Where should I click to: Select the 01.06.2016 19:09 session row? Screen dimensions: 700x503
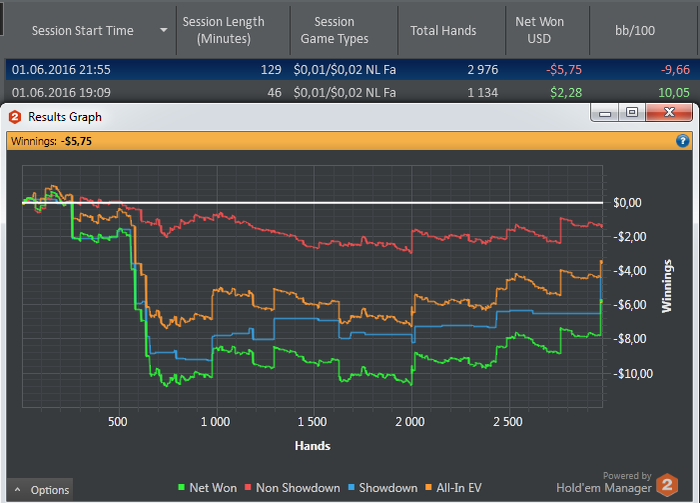[352, 92]
